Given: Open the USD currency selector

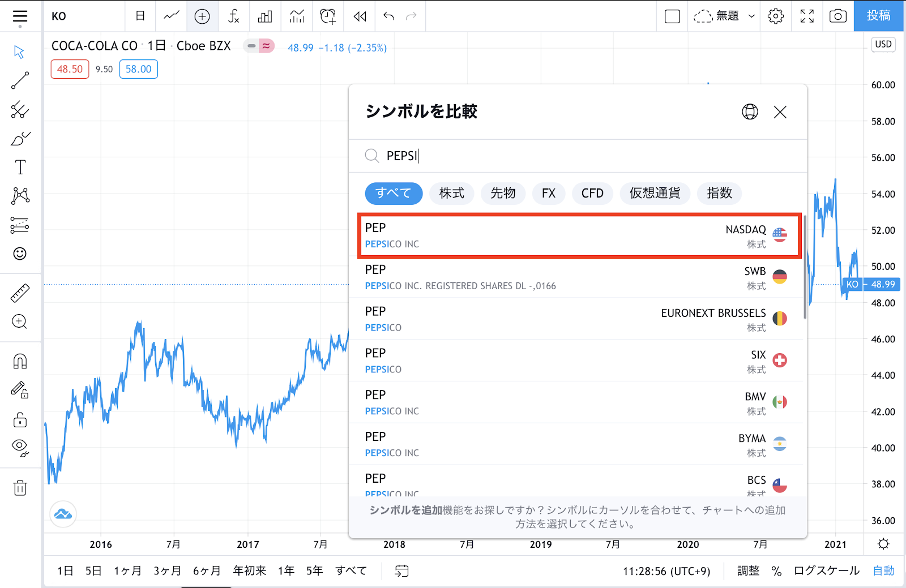Looking at the screenshot, I should pos(883,44).
